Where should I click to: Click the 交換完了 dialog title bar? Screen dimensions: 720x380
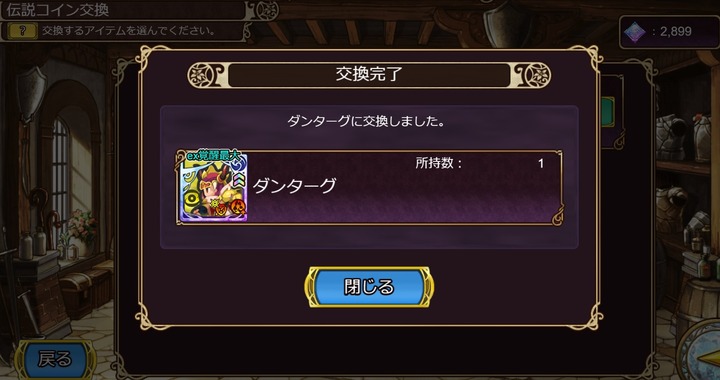[369, 75]
